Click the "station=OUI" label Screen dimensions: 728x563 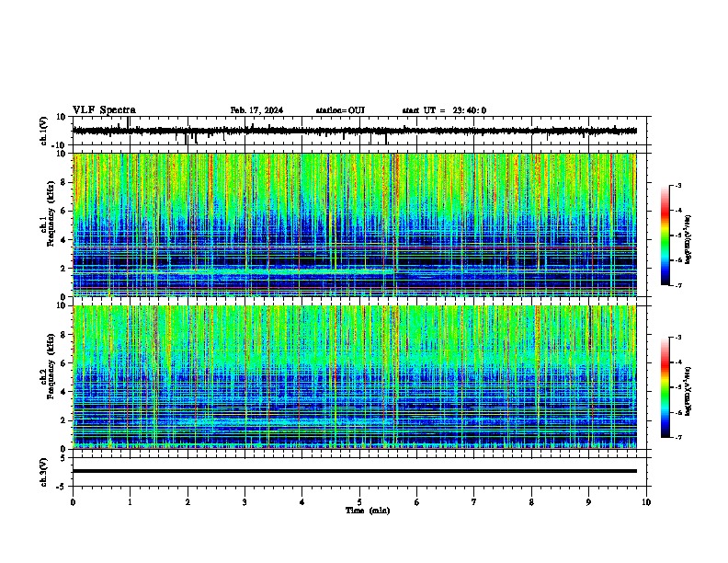coord(340,110)
